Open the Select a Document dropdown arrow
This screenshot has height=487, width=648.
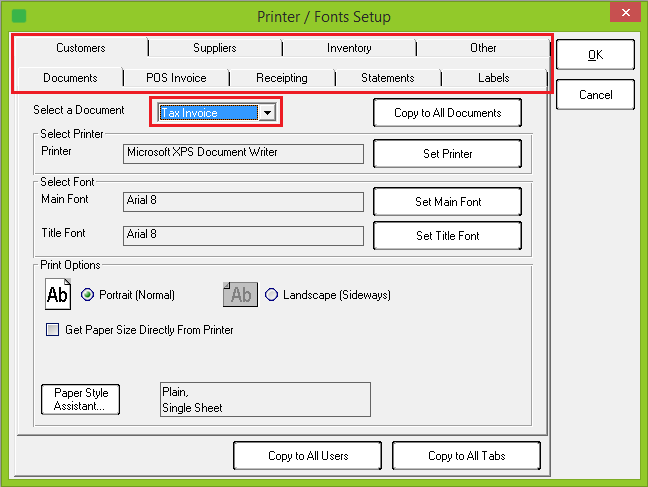pos(267,112)
